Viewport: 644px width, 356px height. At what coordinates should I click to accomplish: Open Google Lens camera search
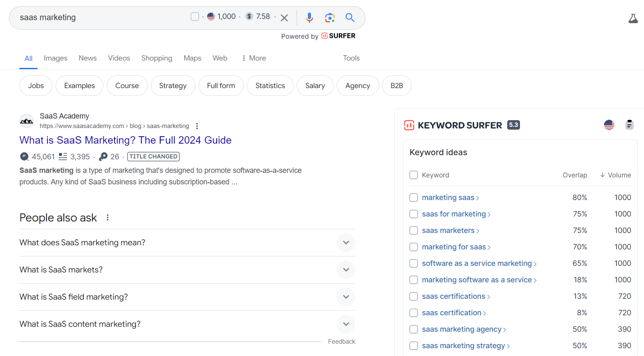tap(330, 17)
